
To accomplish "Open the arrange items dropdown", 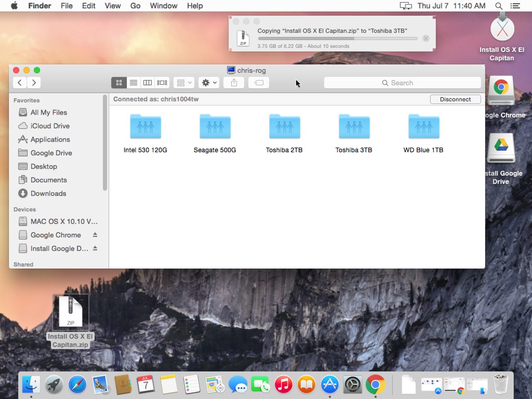I will [x=184, y=83].
